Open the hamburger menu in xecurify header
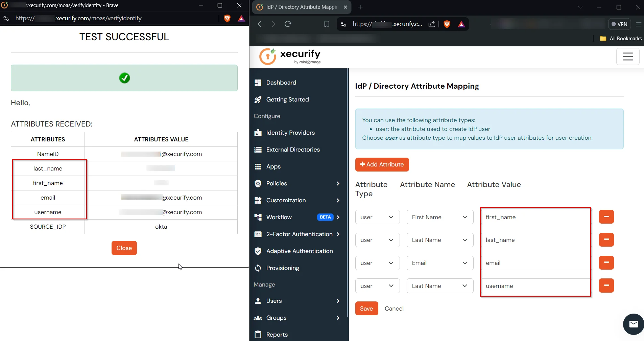The height and width of the screenshot is (341, 644). point(628,56)
